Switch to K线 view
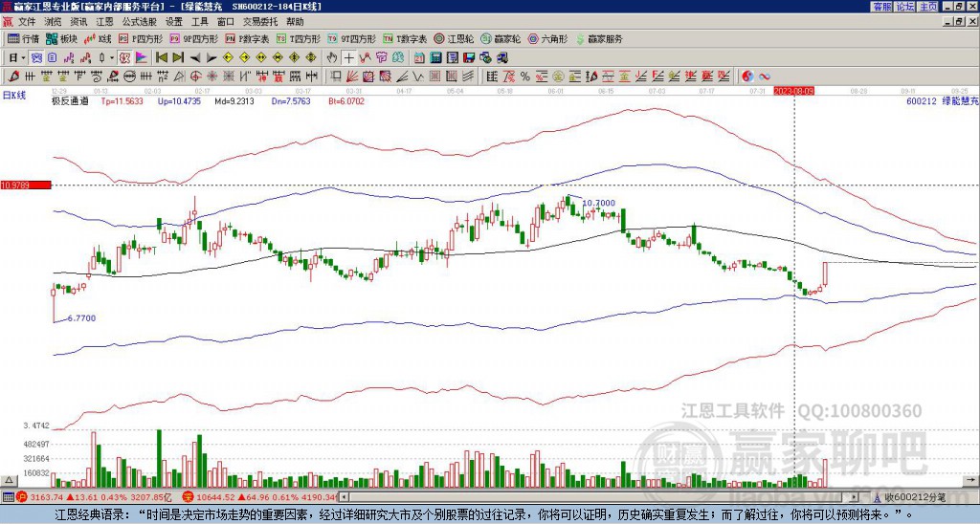Screen dimensions: 980x524 [x=97, y=38]
